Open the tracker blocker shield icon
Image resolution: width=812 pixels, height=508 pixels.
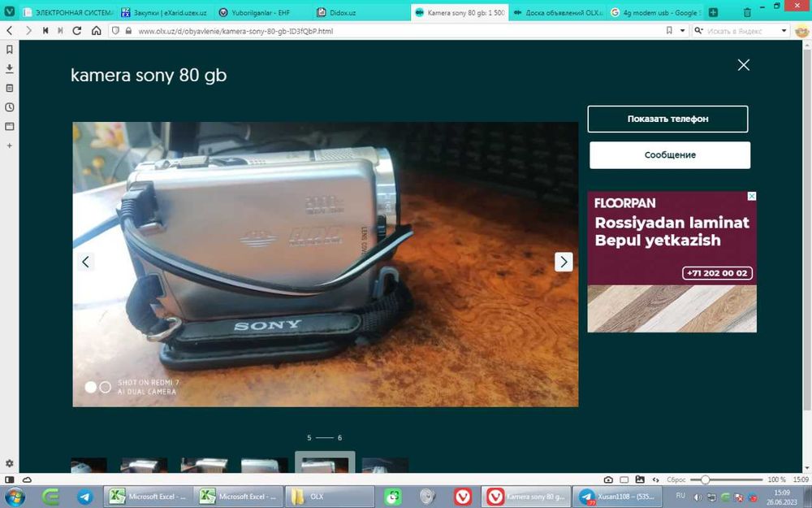pyautogui.click(x=115, y=31)
